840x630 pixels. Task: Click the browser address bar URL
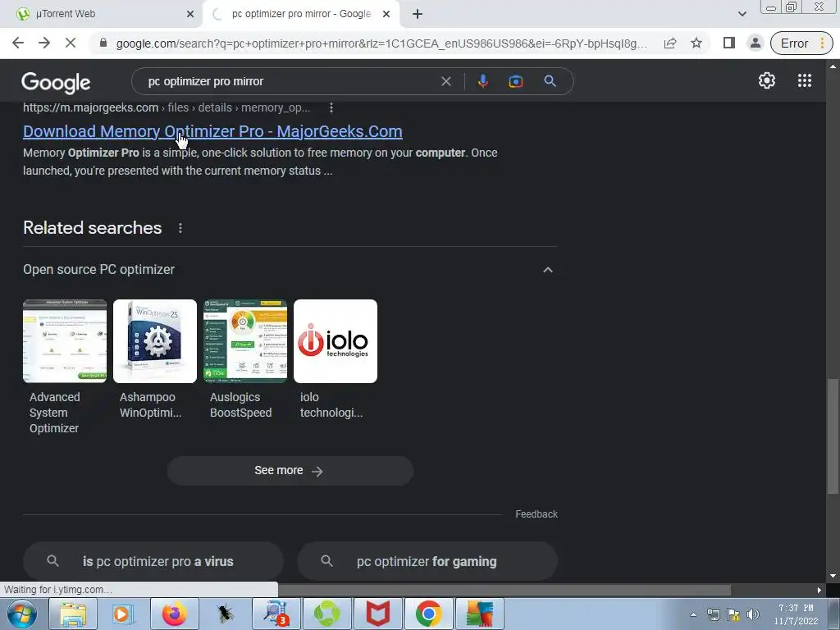381,43
